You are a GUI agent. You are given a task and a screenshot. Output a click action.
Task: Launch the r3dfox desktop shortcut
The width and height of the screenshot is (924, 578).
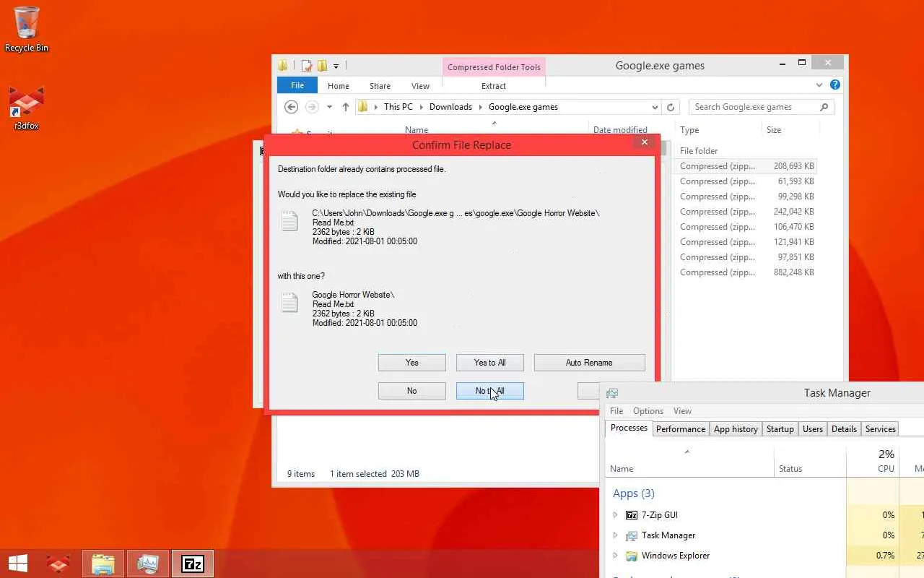pos(27,108)
